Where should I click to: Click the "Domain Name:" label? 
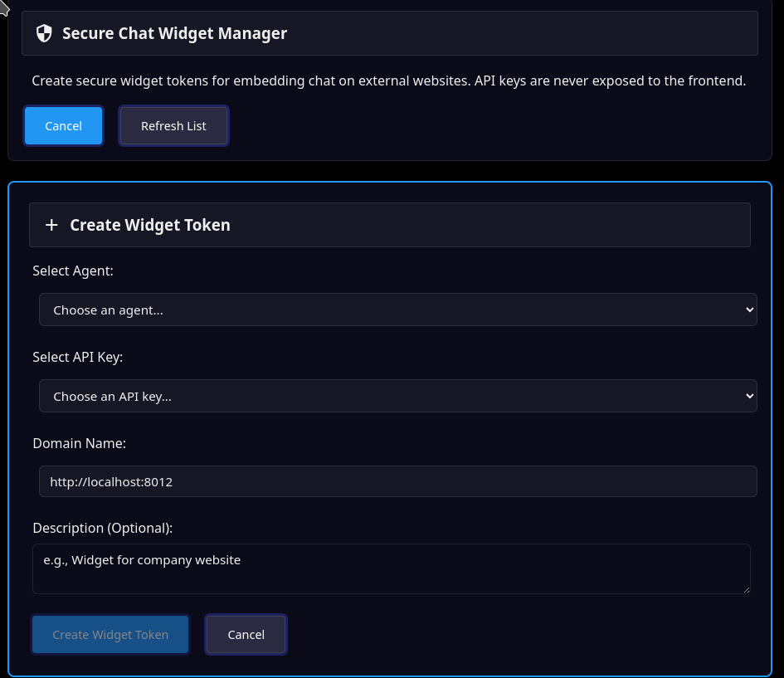[x=79, y=443]
